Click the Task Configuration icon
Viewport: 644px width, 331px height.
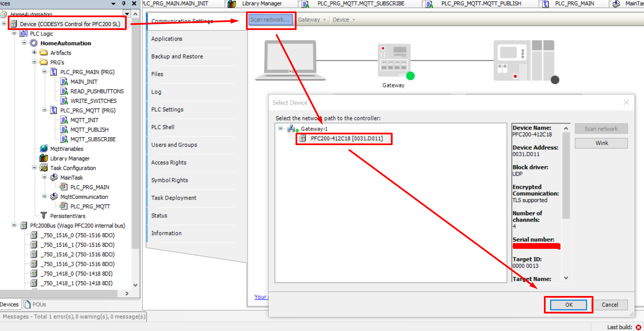44,168
